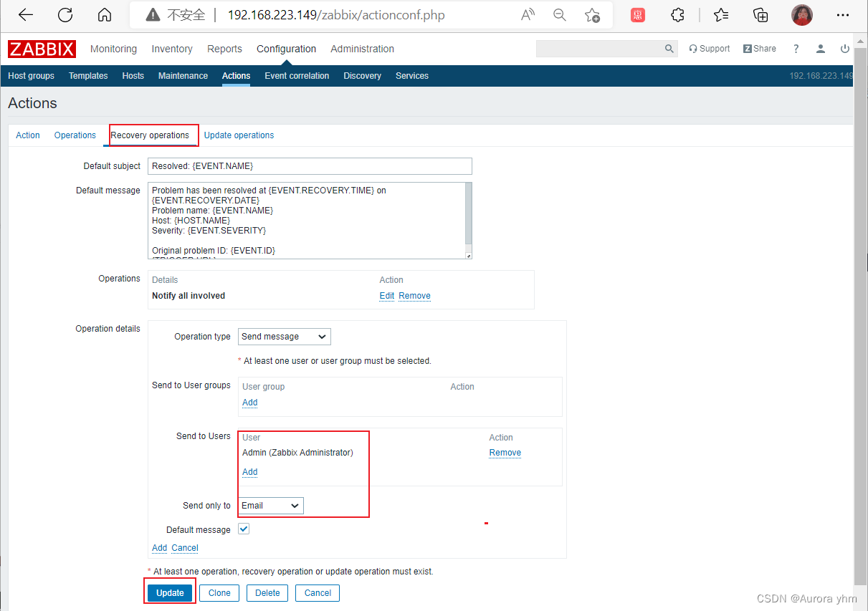Open browser extensions puzzle icon
This screenshot has height=611, width=868.
tap(677, 15)
